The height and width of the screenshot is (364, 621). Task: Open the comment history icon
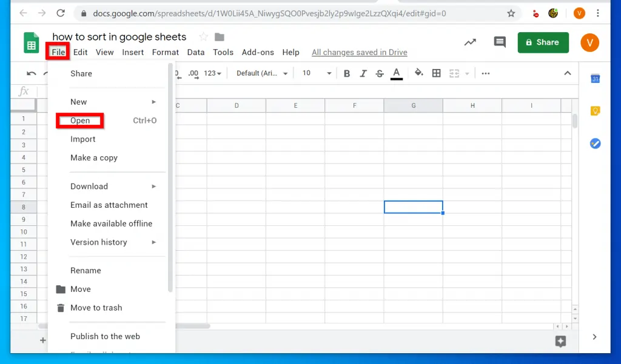coord(499,42)
